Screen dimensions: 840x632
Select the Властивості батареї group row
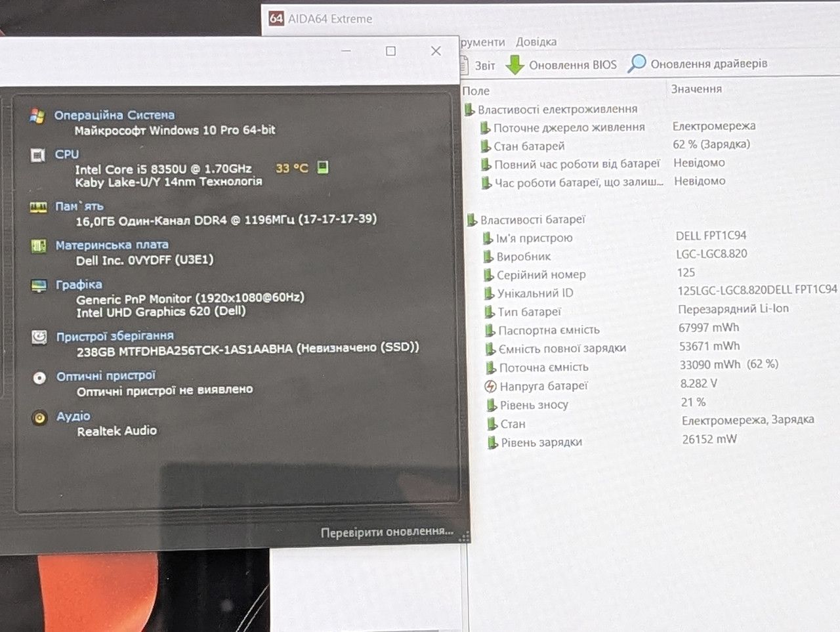tap(526, 220)
